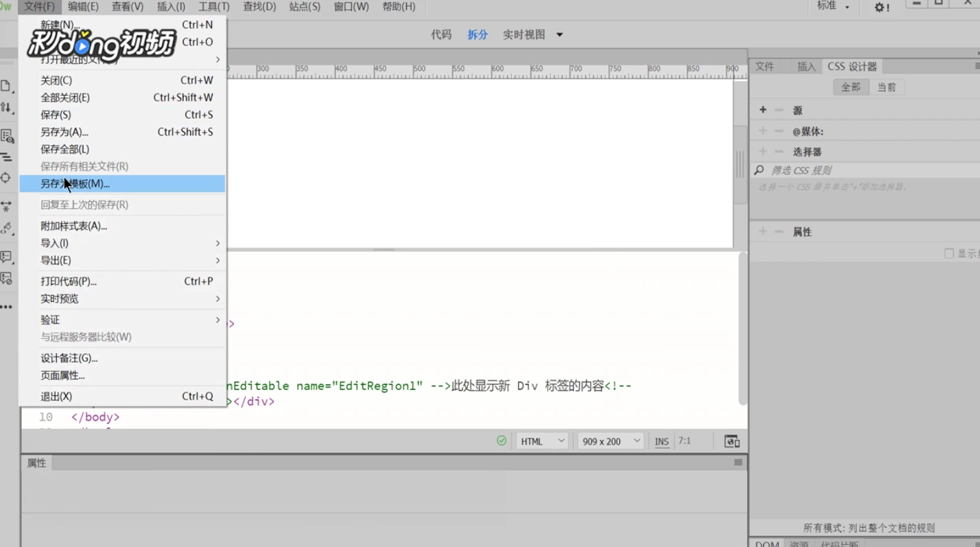Enable the 显示 checkbox in the CSS Designer properties
The width and height of the screenshot is (980, 547).
click(x=950, y=253)
